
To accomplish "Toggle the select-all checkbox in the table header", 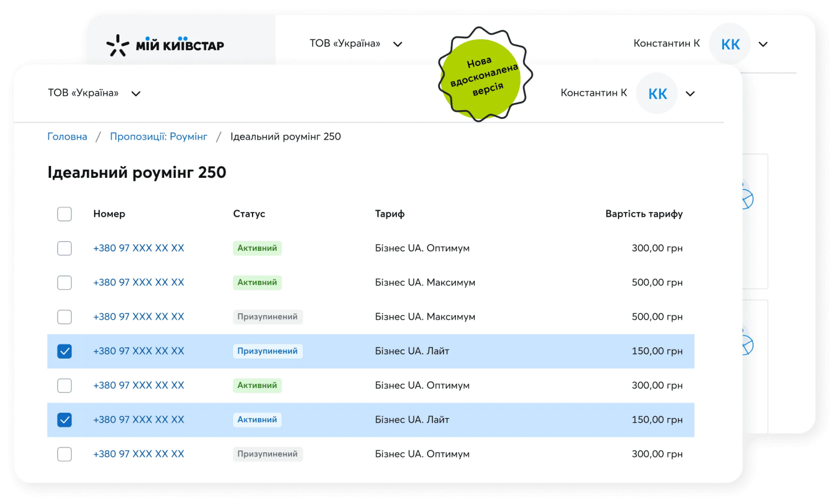I will pyautogui.click(x=65, y=214).
